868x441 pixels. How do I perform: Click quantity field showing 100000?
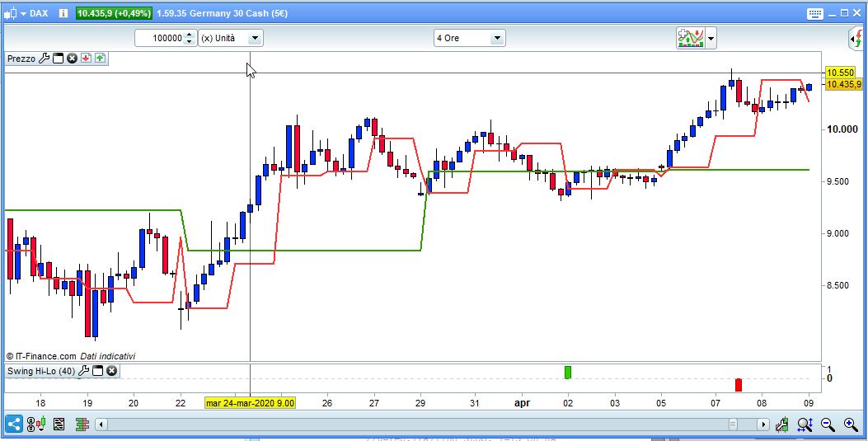(159, 38)
